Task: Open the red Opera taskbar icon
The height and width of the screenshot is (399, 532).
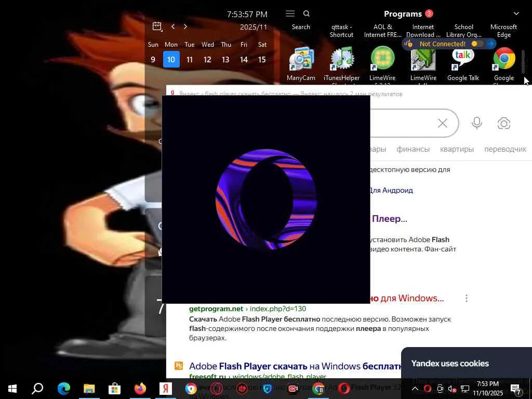Action: tap(344, 389)
